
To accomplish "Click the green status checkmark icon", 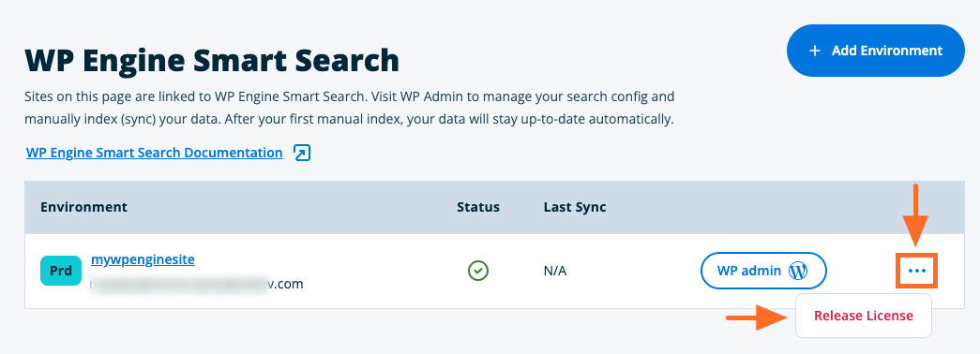I will (478, 271).
